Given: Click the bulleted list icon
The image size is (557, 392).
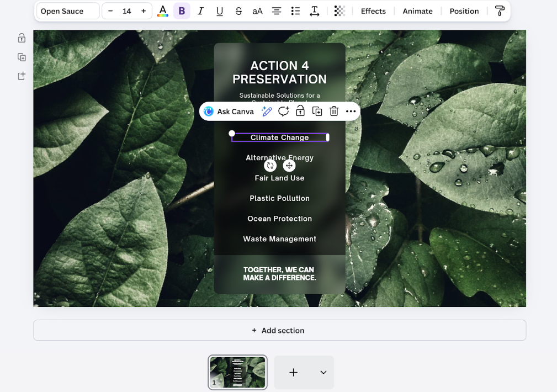Looking at the screenshot, I should click(295, 11).
